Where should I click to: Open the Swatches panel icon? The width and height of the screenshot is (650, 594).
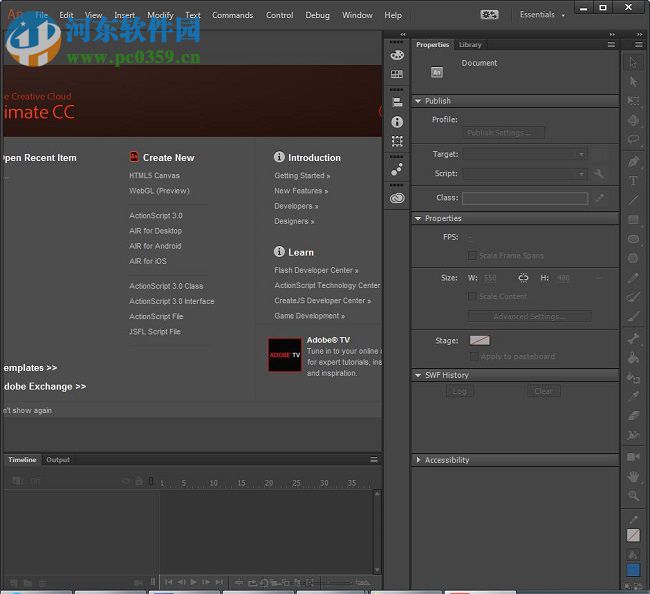pyautogui.click(x=397, y=74)
